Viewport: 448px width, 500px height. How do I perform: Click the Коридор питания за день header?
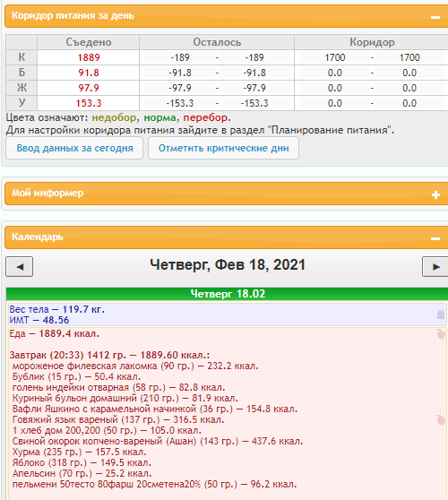[73, 15]
